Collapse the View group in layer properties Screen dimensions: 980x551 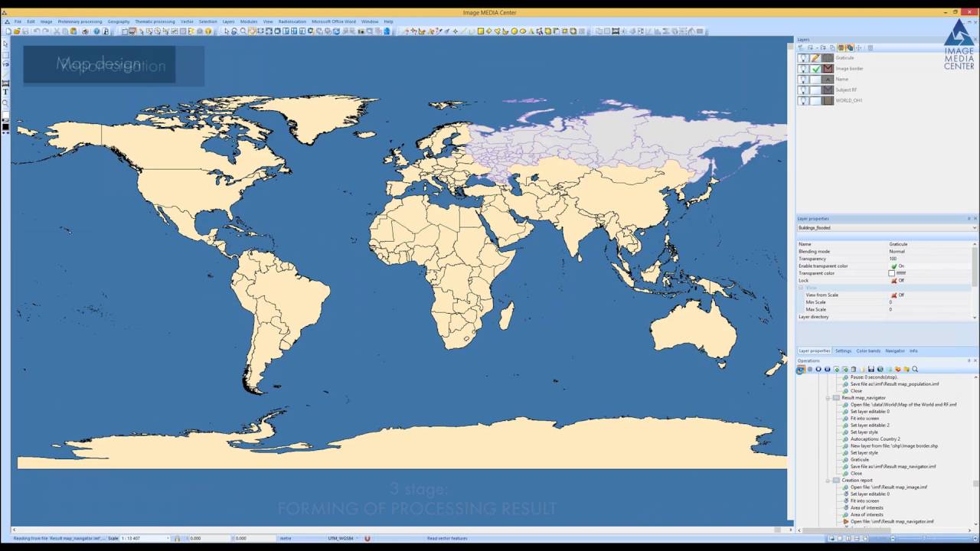[x=801, y=288]
